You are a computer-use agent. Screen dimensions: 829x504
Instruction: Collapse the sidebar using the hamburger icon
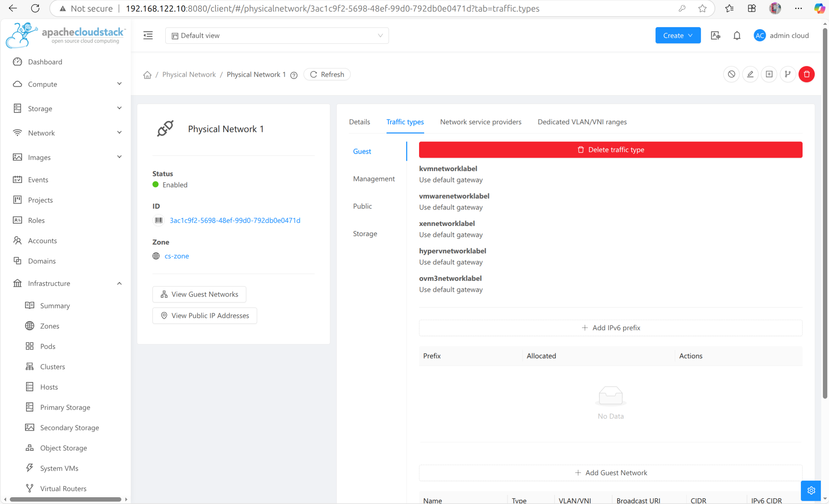tap(148, 35)
